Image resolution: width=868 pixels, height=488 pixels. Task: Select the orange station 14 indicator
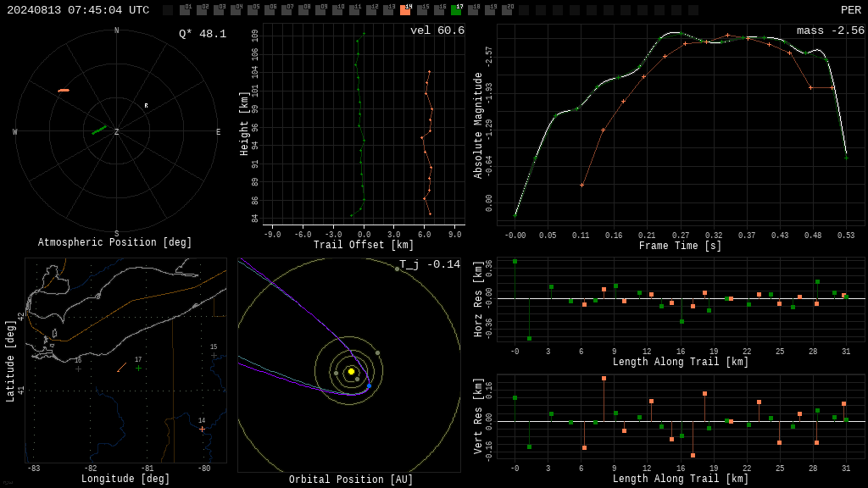click(x=405, y=10)
